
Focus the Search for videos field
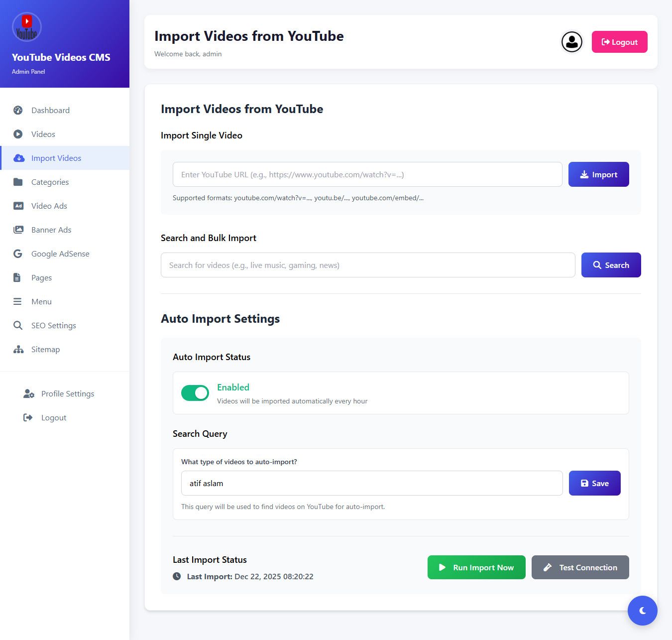point(368,265)
